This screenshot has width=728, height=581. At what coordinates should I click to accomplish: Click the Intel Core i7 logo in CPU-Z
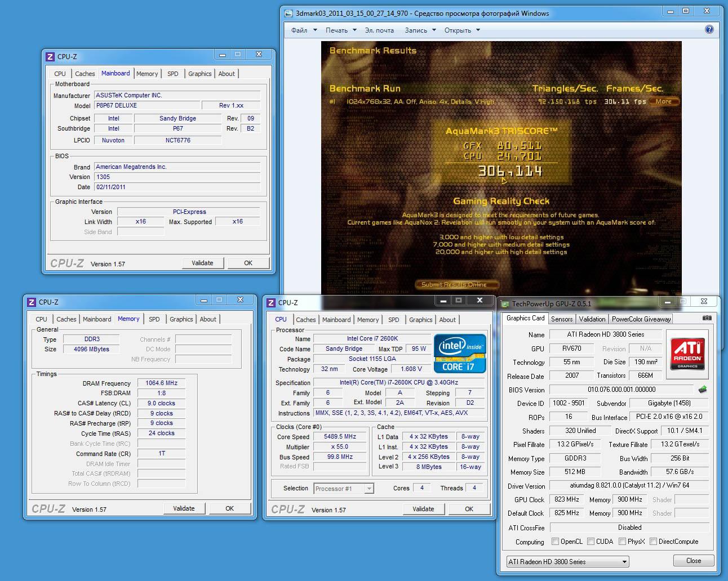460,353
